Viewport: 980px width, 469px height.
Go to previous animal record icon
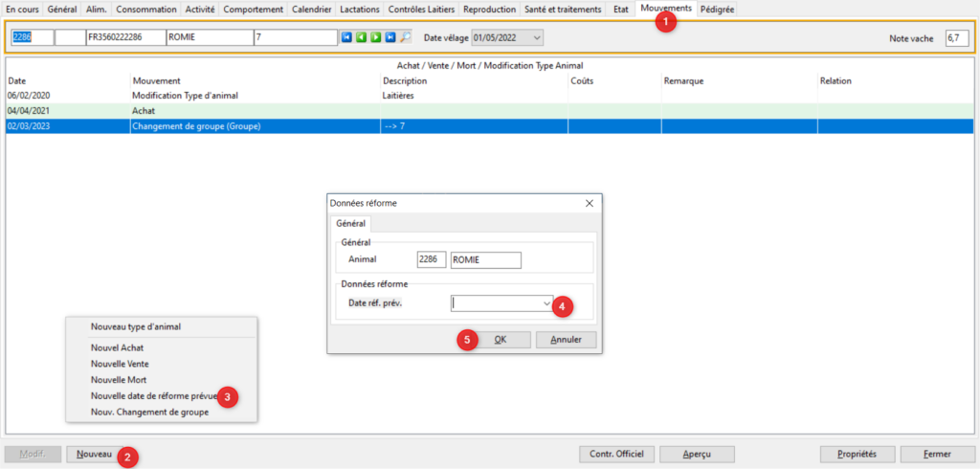pyautogui.click(x=361, y=37)
